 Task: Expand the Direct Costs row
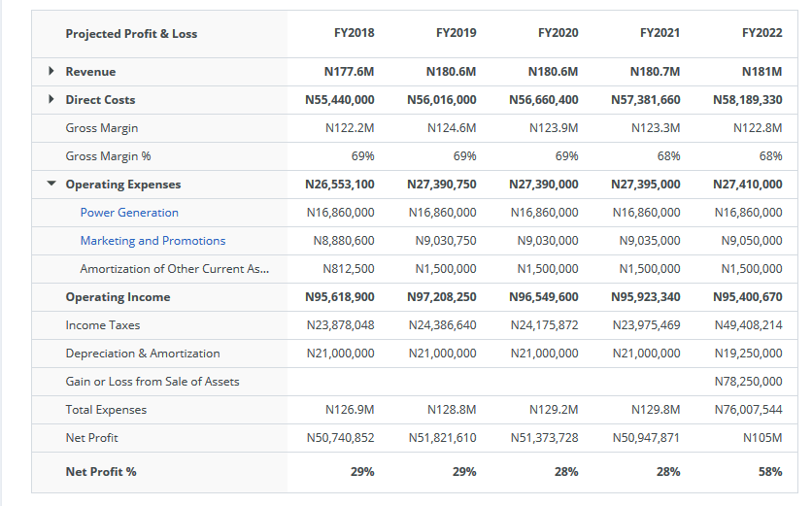(x=51, y=100)
